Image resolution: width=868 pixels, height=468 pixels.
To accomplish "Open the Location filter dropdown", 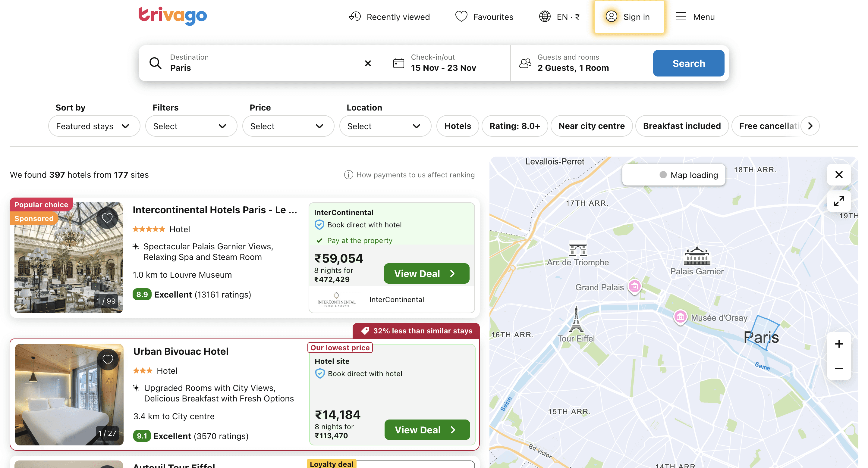I will click(x=385, y=126).
